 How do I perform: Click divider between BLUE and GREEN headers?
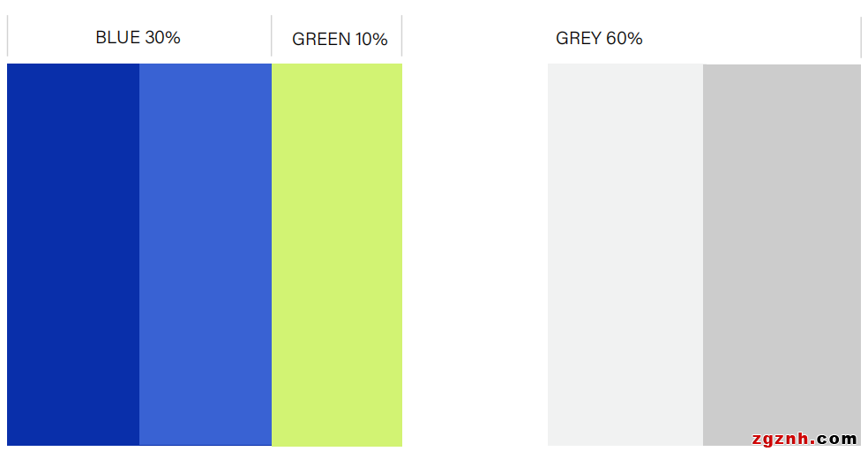coord(272,36)
